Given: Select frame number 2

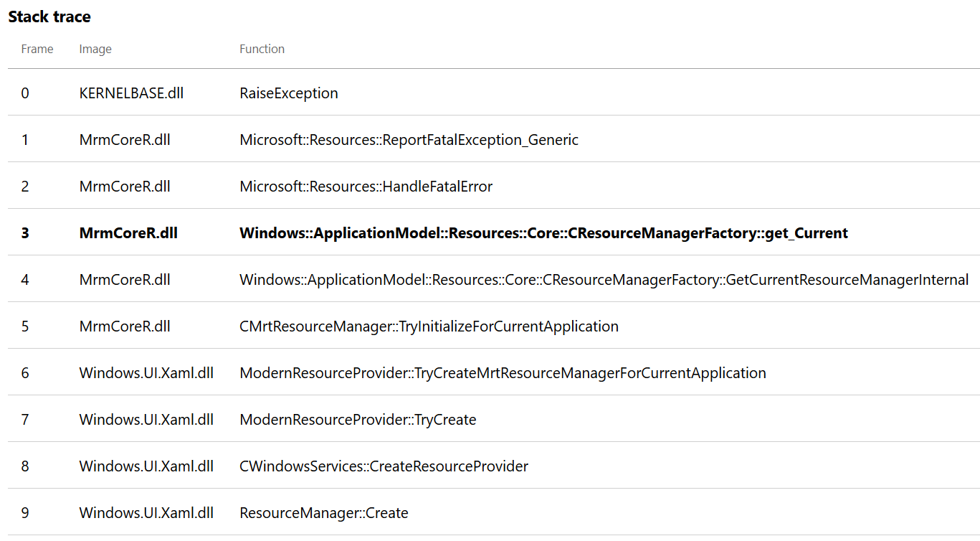Looking at the screenshot, I should tap(25, 187).
